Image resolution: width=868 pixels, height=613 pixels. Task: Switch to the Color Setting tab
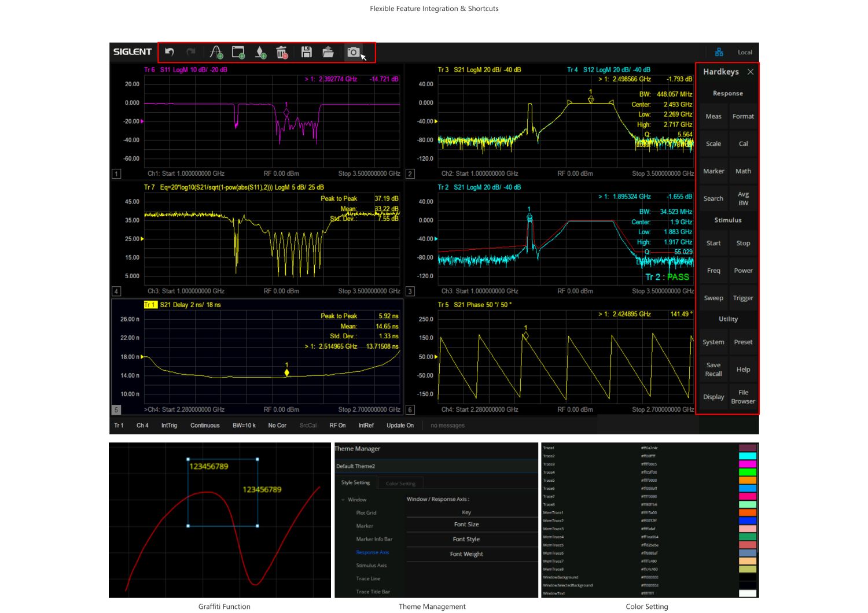(400, 483)
